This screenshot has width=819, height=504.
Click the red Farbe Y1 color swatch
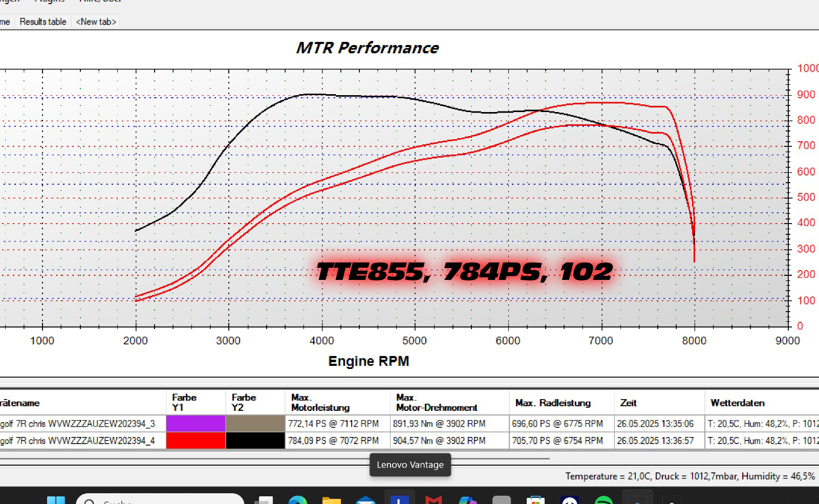(196, 441)
